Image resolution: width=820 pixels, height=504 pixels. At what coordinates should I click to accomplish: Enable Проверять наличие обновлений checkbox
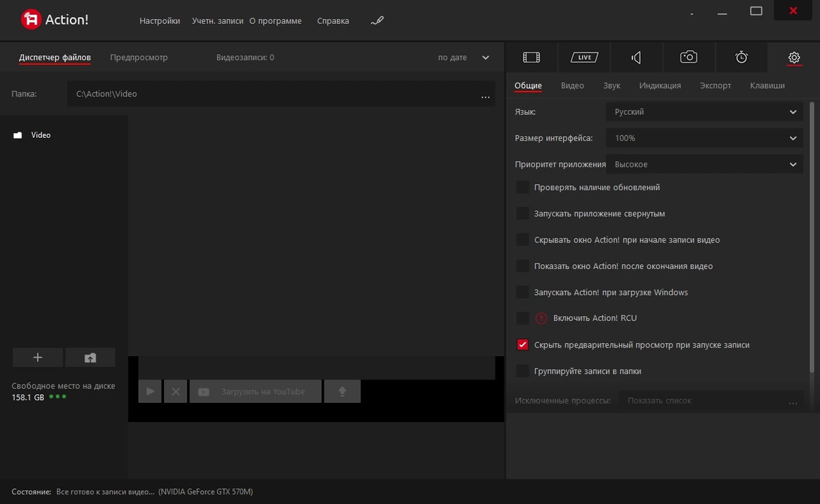click(523, 187)
